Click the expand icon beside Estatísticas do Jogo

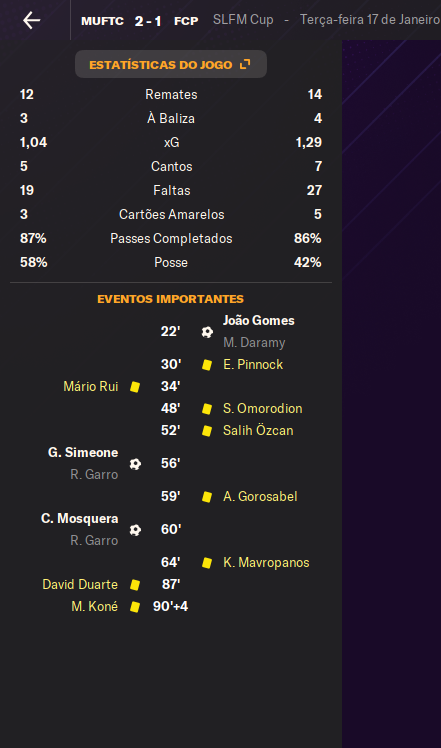pyautogui.click(x=245, y=64)
